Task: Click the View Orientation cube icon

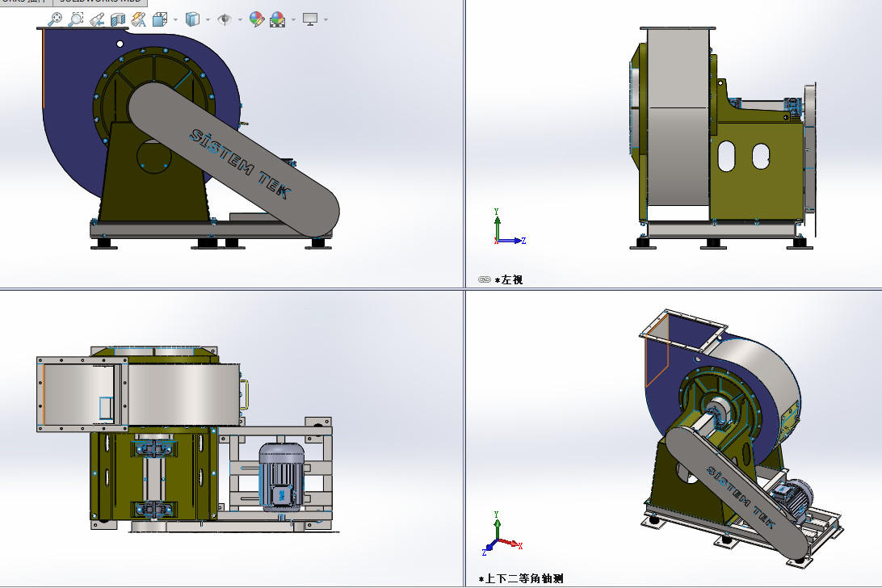Action: pos(160,19)
